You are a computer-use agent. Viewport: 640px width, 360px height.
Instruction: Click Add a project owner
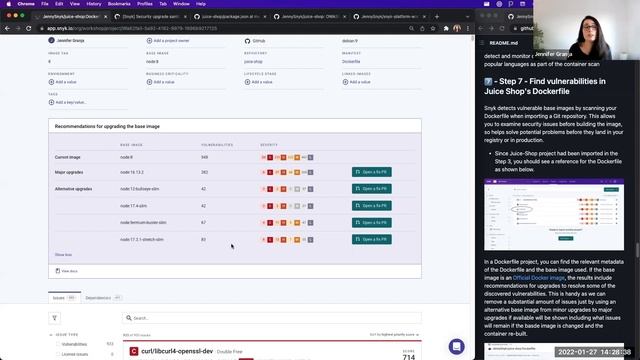(168, 41)
